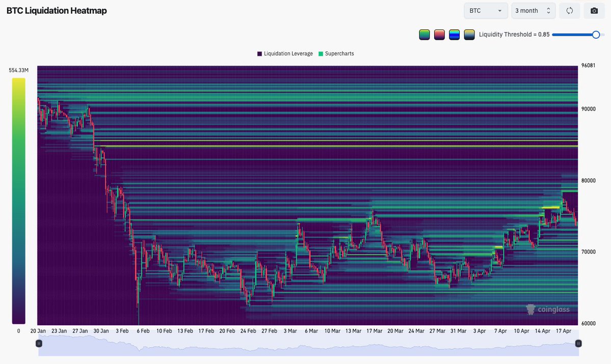This screenshot has width=611, height=364.
Task: Click the 20 Jan date label
Action: (x=38, y=331)
